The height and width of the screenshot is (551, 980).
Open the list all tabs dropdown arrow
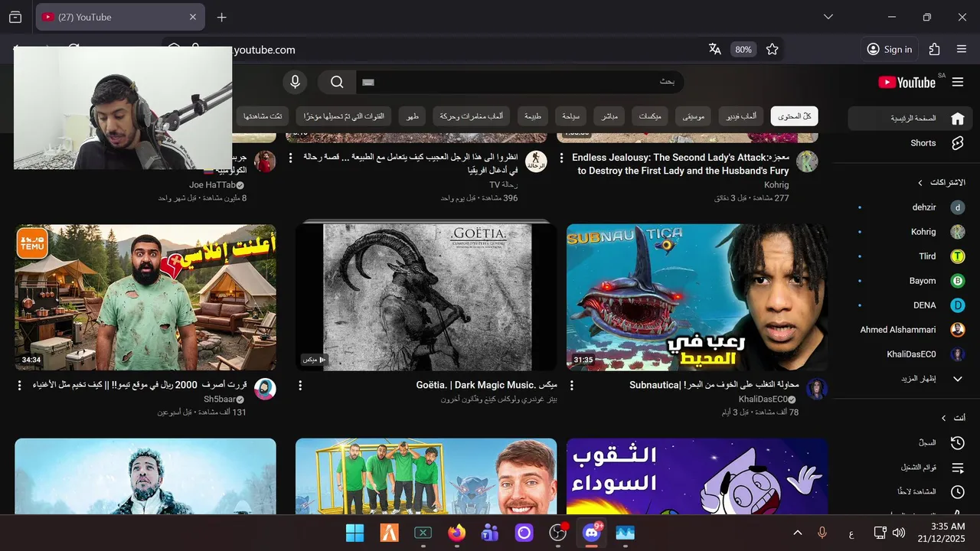point(828,17)
